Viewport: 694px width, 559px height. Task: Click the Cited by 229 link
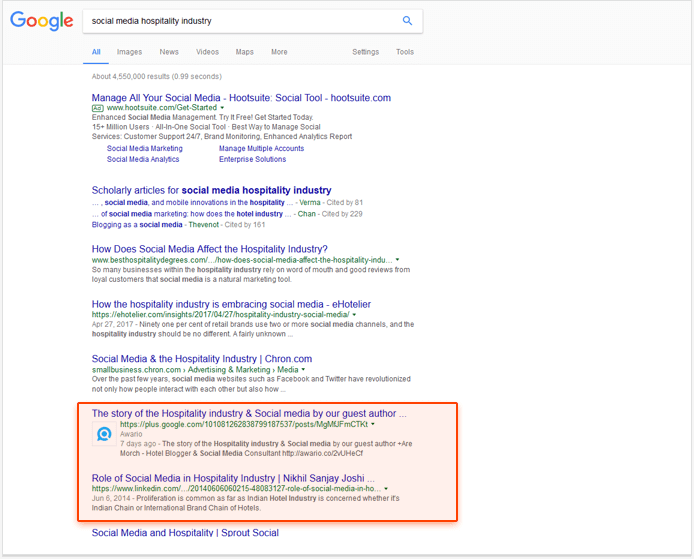coord(342,214)
